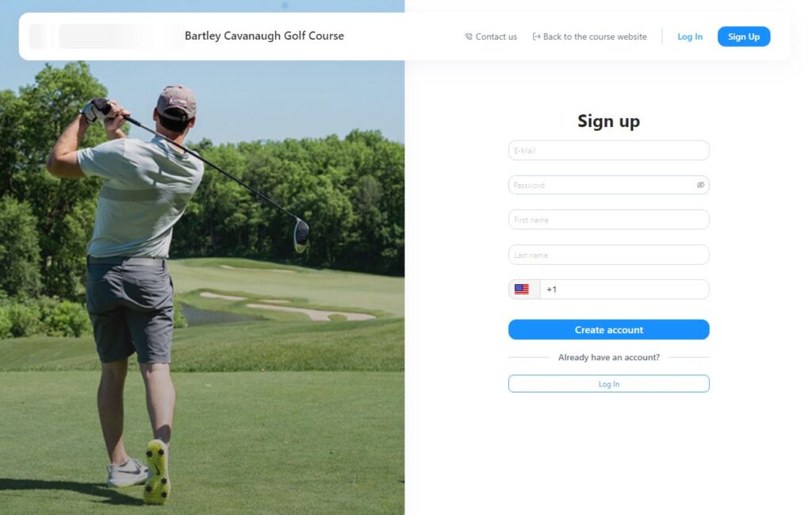Focus the First name input field
This screenshot has height=515, width=812.
click(608, 220)
